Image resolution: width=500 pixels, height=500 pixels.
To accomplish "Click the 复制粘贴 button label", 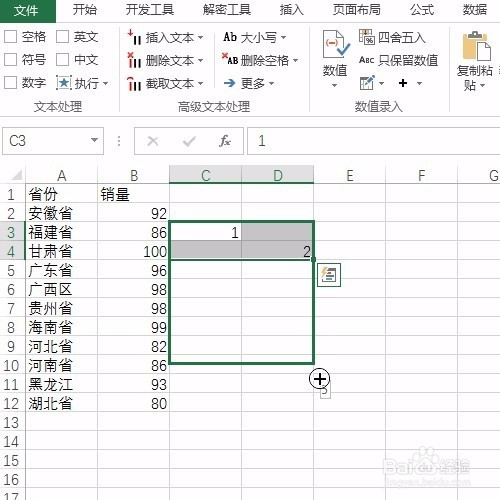I will coord(475,78).
